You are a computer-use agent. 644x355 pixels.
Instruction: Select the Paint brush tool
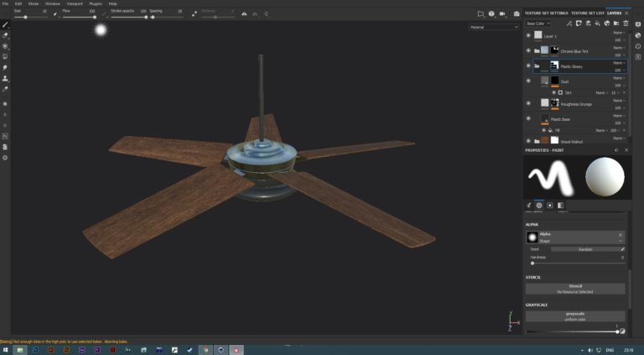click(5, 25)
